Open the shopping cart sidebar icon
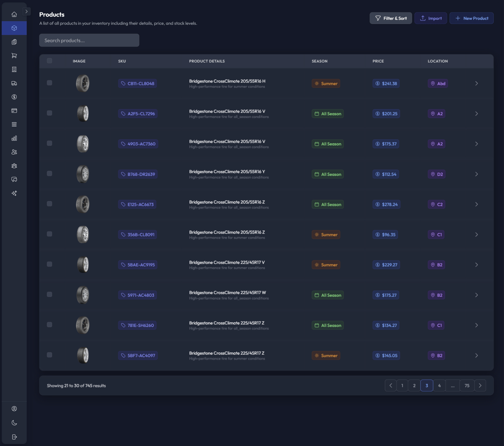 pyautogui.click(x=14, y=56)
